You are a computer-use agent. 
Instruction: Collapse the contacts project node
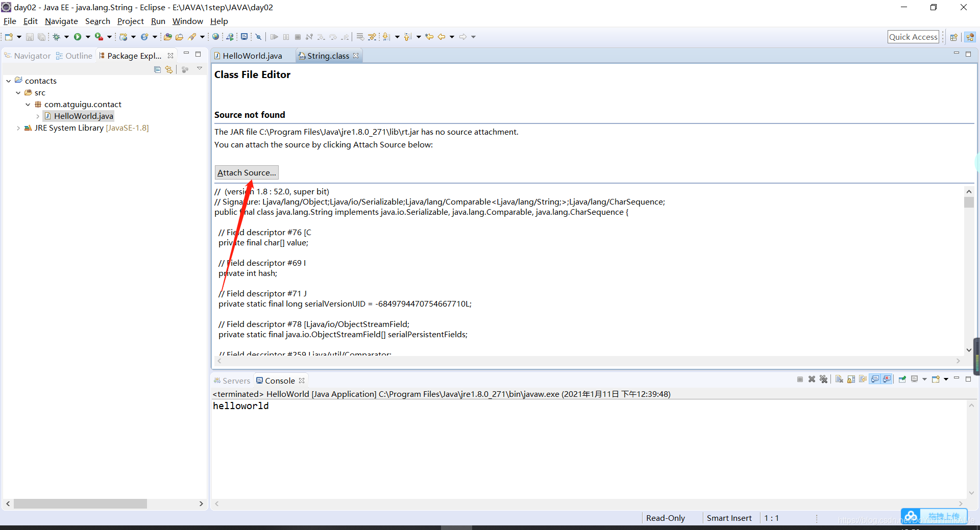8,81
